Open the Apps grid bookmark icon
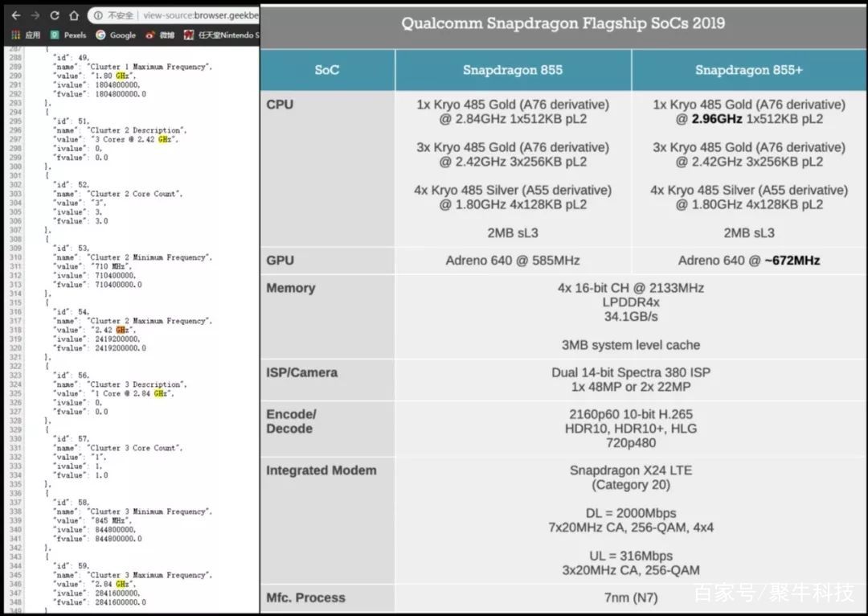This screenshot has width=868, height=616. (x=15, y=35)
